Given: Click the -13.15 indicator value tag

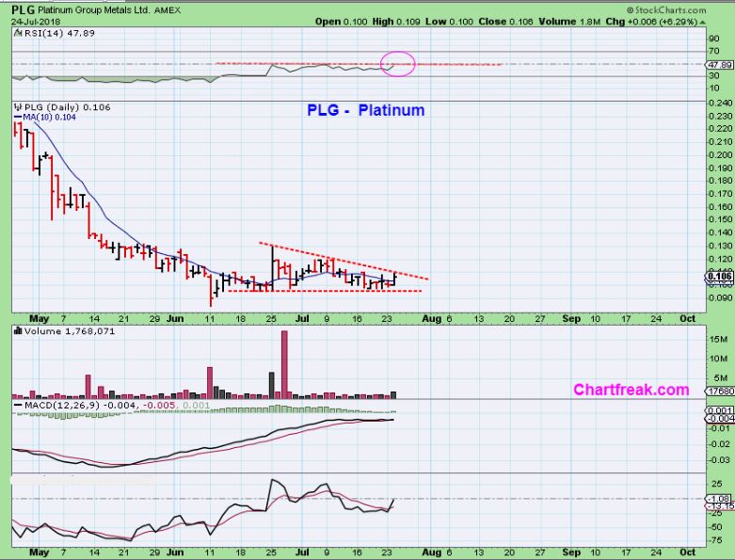Looking at the screenshot, I should tap(720, 506).
